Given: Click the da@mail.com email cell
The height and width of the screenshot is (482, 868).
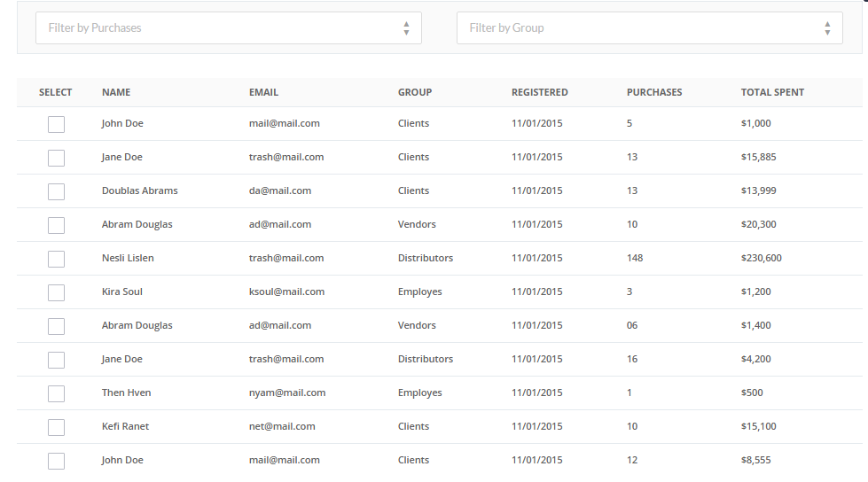Looking at the screenshot, I should coord(280,191).
